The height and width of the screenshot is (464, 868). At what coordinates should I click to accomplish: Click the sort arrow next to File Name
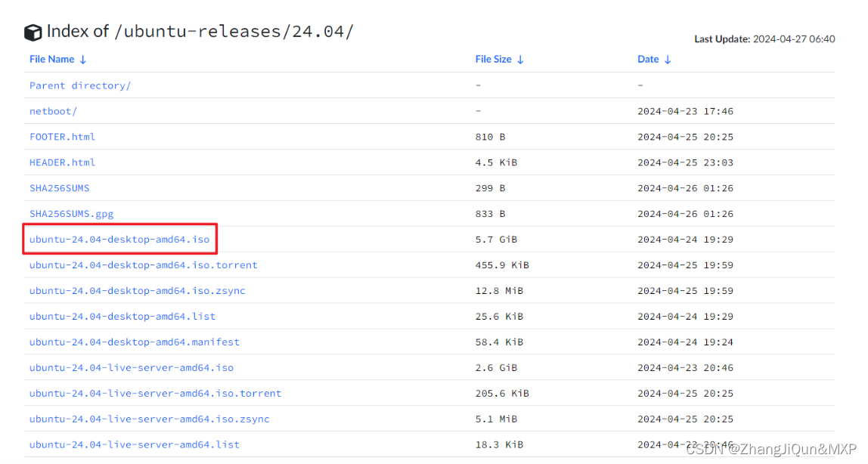[82, 59]
